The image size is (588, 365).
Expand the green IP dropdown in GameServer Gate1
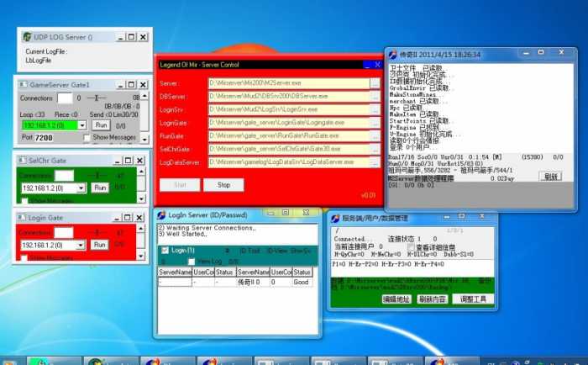pyautogui.click(x=81, y=125)
